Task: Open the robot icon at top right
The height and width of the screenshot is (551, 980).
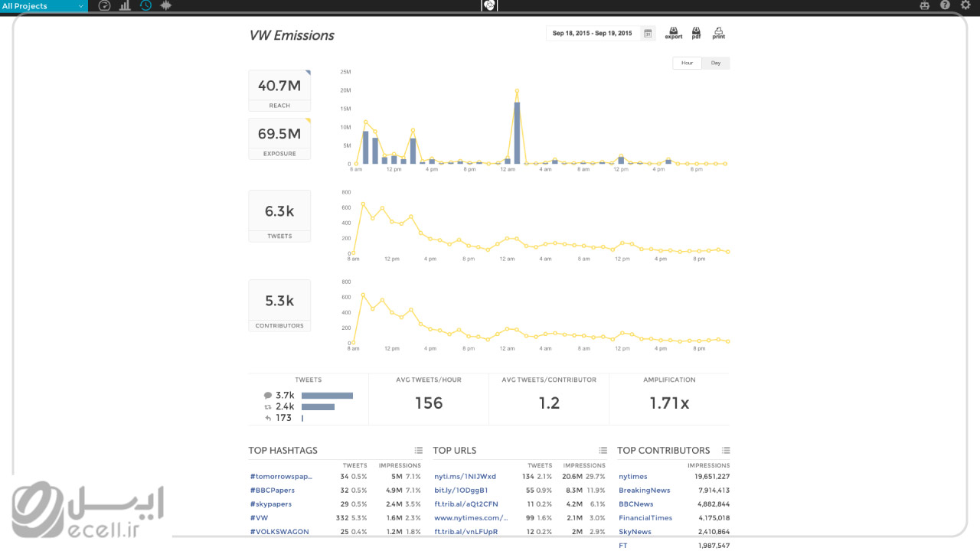Action: point(925,6)
